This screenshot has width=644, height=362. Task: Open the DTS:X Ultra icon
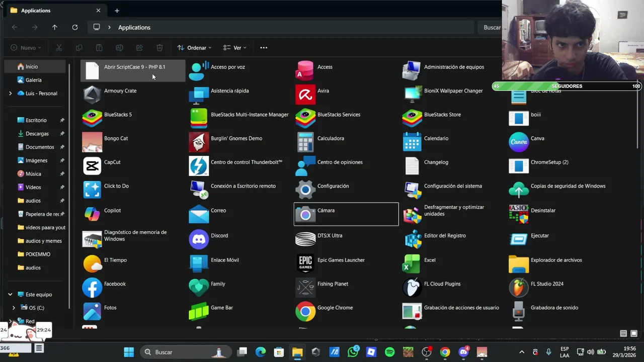pyautogui.click(x=305, y=239)
